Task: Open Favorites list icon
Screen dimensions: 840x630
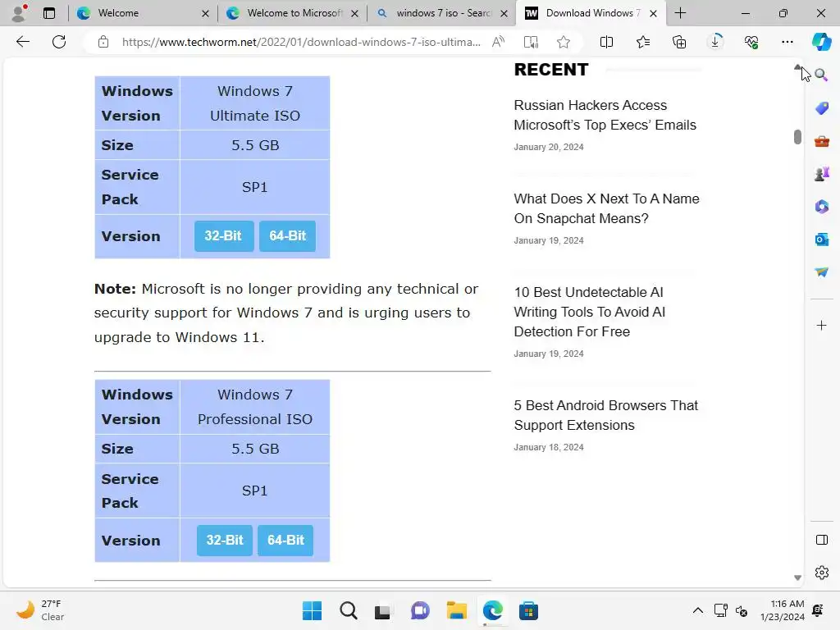Action: 643,42
